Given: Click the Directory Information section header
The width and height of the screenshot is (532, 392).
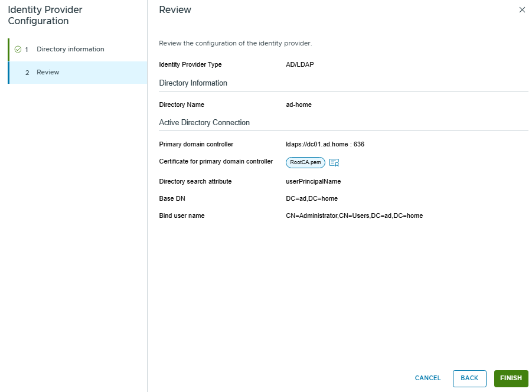Looking at the screenshot, I should click(193, 83).
